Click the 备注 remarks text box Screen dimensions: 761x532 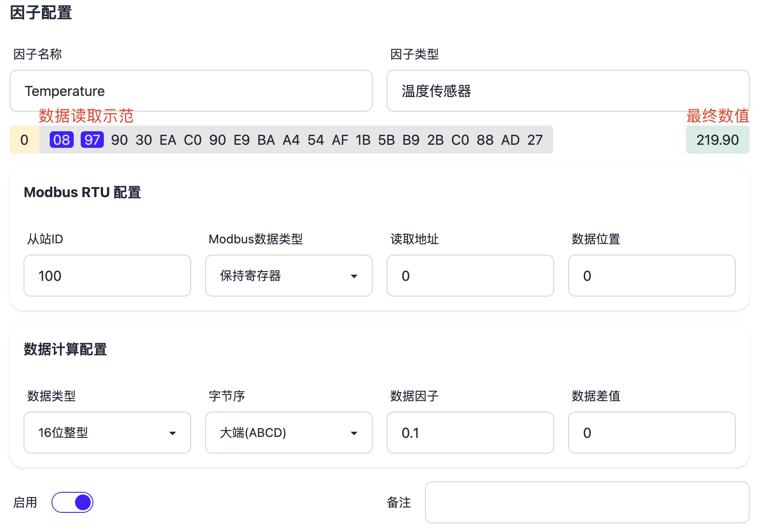pyautogui.click(x=587, y=502)
